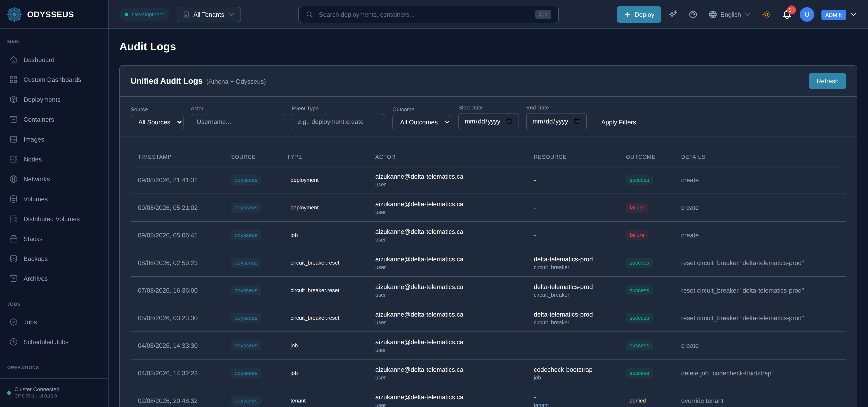Navigate to Containers

(x=54, y=119)
